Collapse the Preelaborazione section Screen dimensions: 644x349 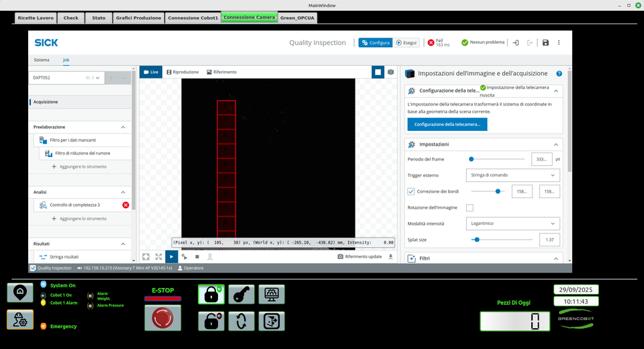[x=123, y=127]
